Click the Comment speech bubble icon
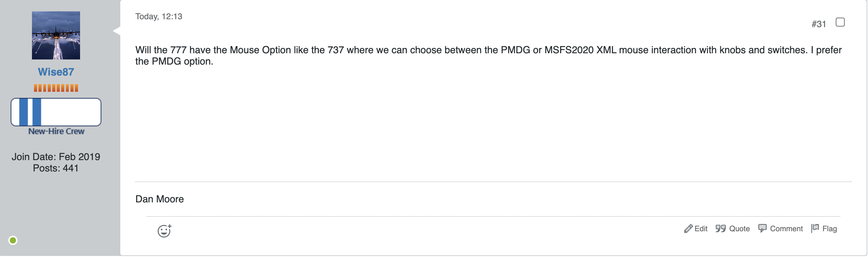This screenshot has height=257, width=868. 763,229
